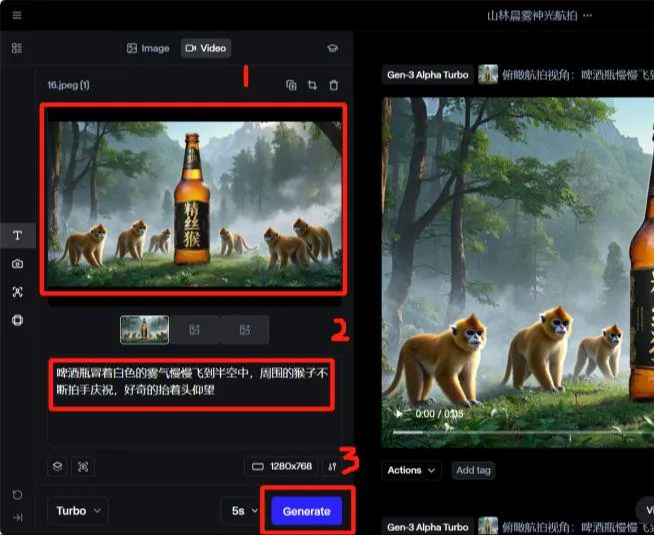Open the graduation cap tutorial icon
The width and height of the screenshot is (654, 535).
coord(332,48)
